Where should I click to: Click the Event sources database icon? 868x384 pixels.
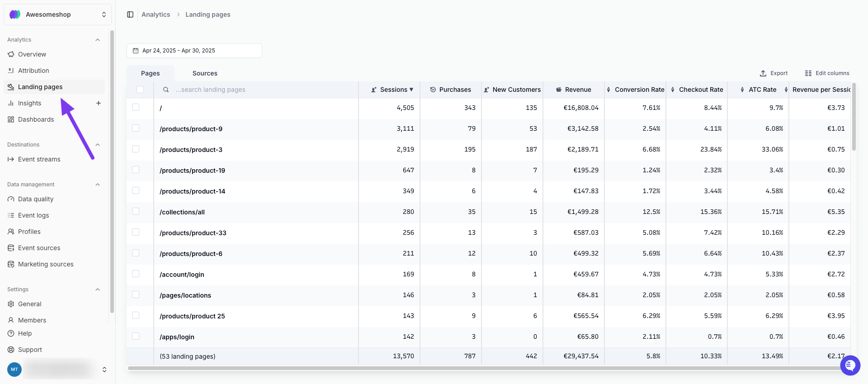11,248
